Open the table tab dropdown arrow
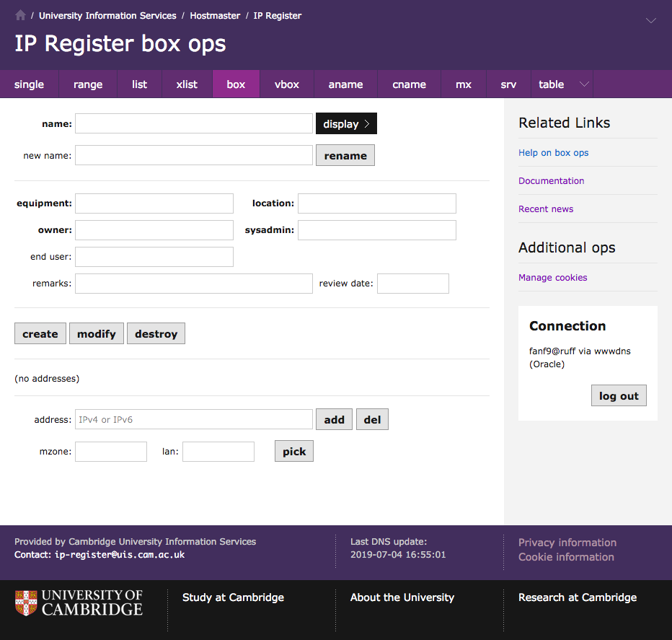The width and height of the screenshot is (672, 640). [x=584, y=84]
